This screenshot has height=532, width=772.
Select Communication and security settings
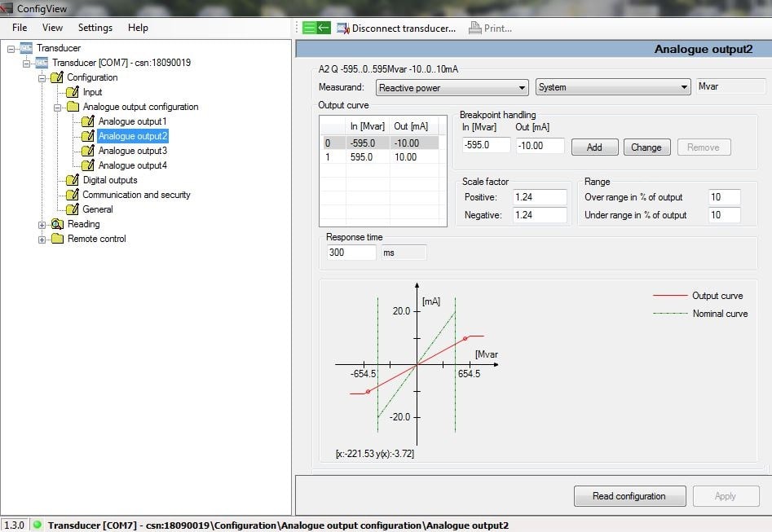[135, 195]
